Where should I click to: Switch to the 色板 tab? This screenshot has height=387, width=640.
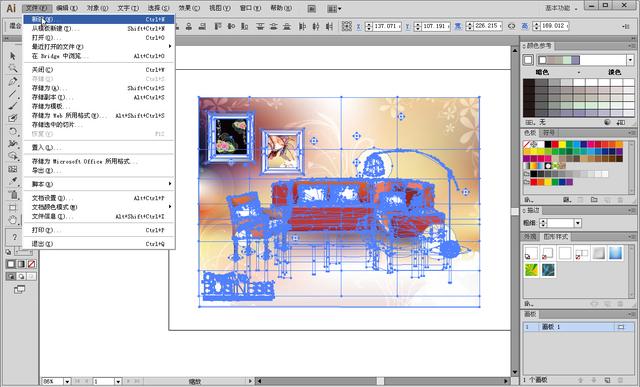coord(530,133)
